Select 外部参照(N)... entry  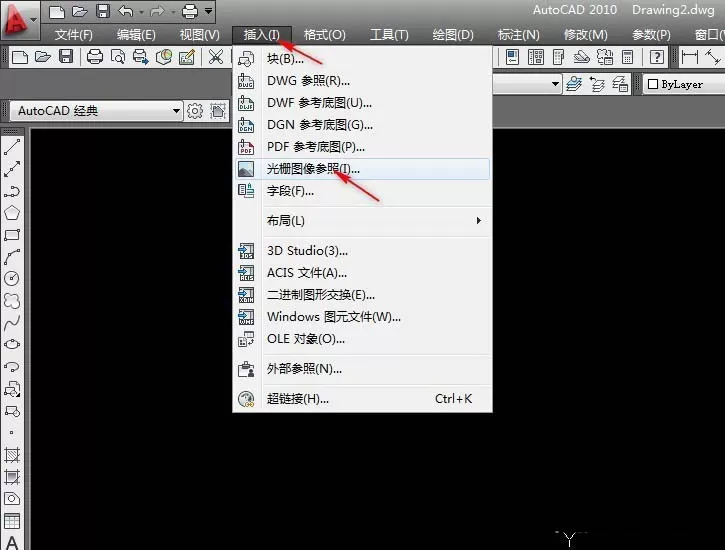(362, 369)
